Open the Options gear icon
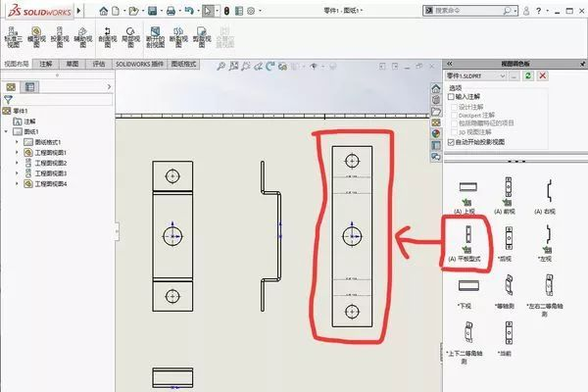The height and width of the screenshot is (392, 588). (x=251, y=11)
